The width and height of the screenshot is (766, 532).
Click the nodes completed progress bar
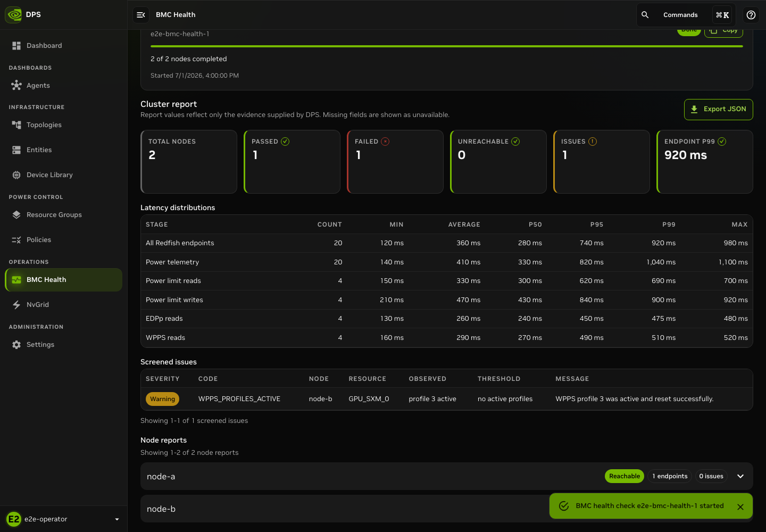(x=447, y=46)
